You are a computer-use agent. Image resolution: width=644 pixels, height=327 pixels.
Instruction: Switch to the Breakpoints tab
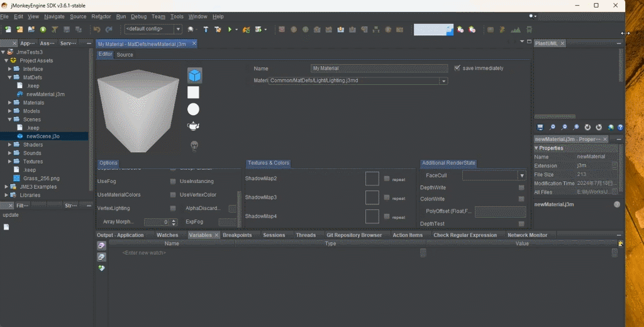[237, 235]
